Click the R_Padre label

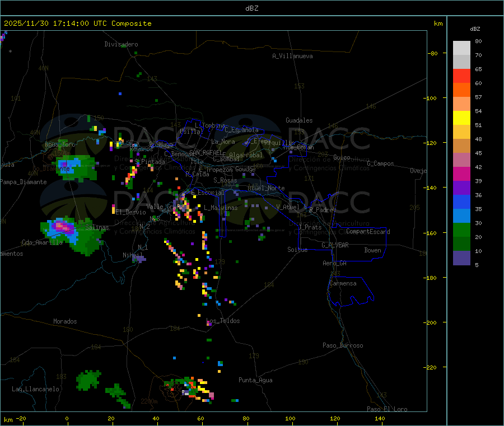tap(321, 210)
